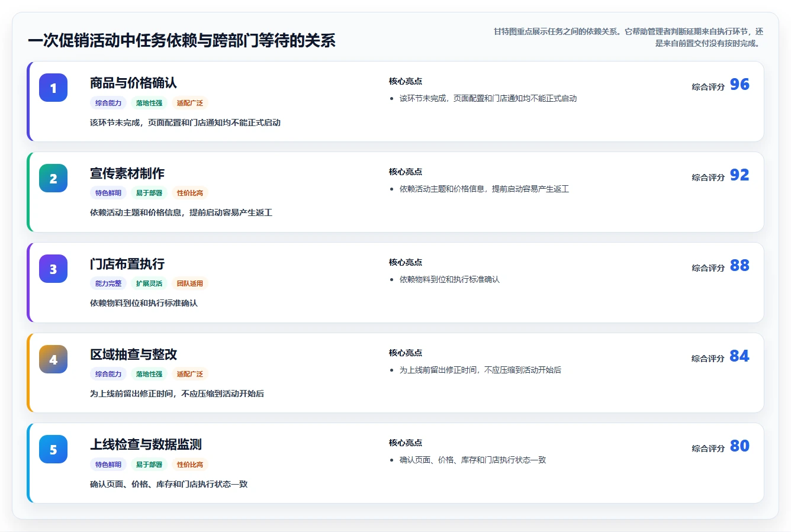
Task: Click 综合评分 label beside score 88
Action: (708, 267)
